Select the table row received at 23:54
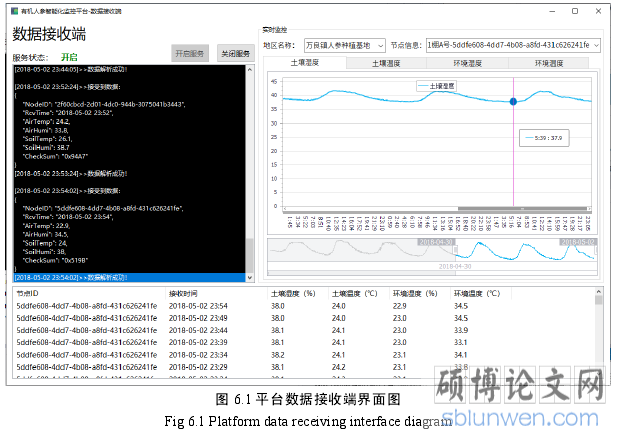Image resolution: width=623 pixels, height=437 pixels. point(198,306)
